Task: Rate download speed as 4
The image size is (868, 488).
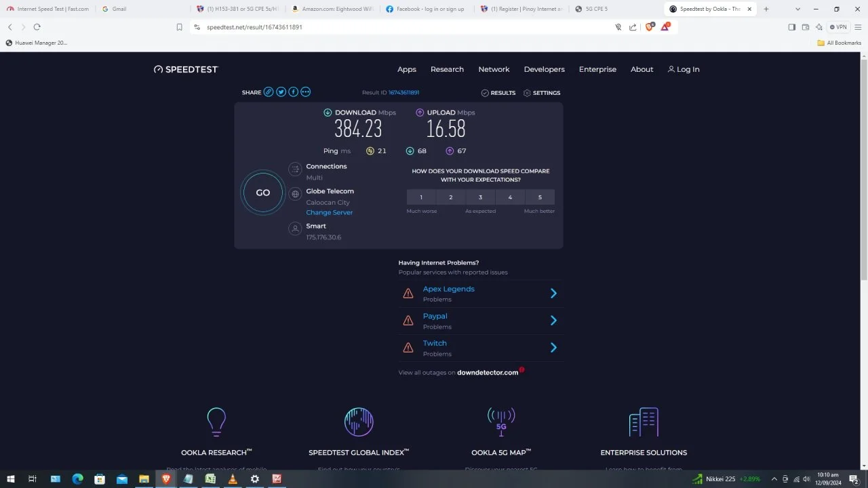Action: click(x=510, y=197)
